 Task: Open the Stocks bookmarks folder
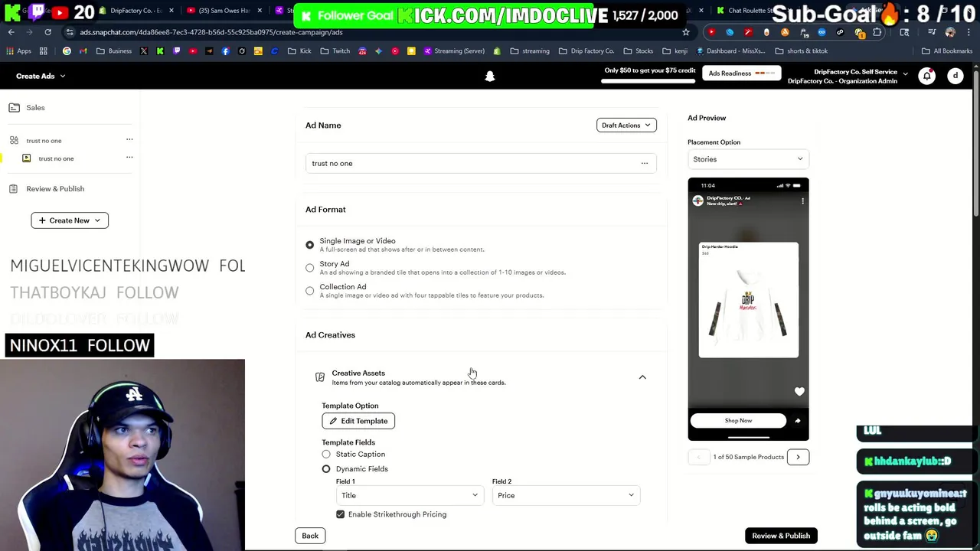(638, 51)
